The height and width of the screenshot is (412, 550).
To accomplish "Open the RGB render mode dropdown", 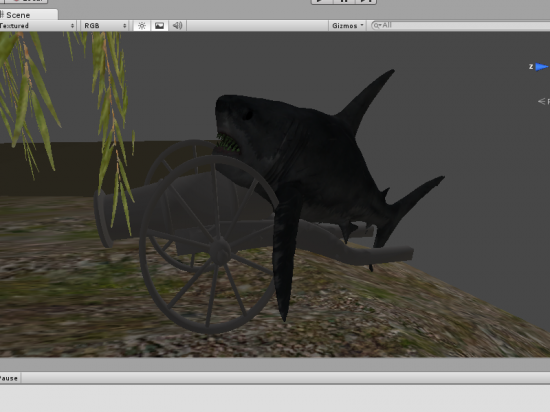I will (x=105, y=26).
